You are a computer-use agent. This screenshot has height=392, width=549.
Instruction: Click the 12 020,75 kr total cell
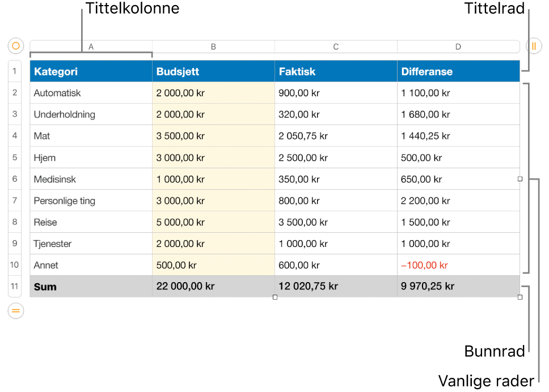[336, 287]
